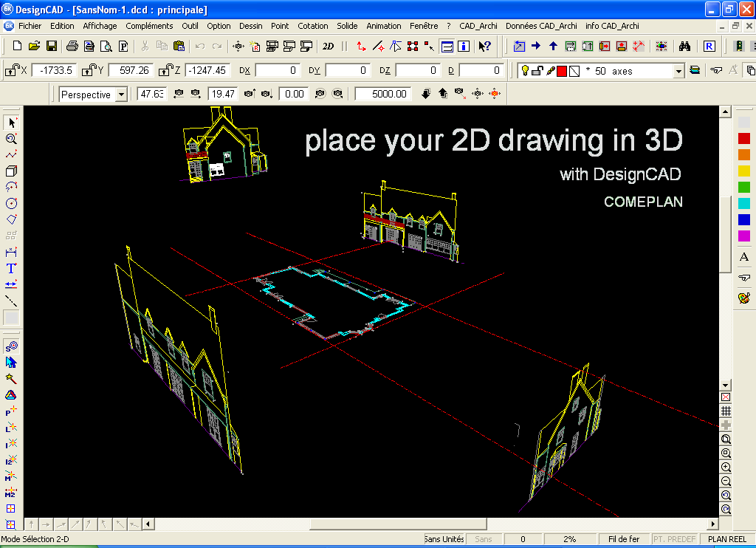
Task: Click the 5000.00 view distance field
Action: (383, 94)
